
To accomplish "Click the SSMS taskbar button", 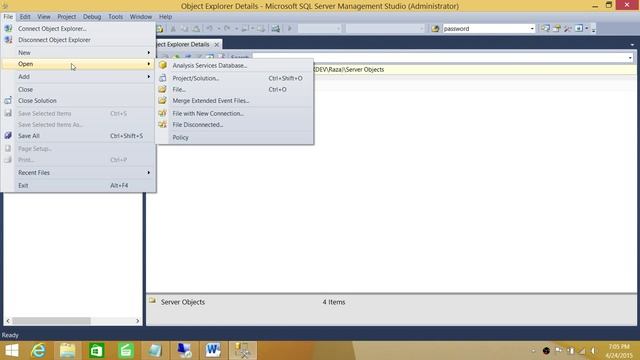I will (x=242, y=351).
